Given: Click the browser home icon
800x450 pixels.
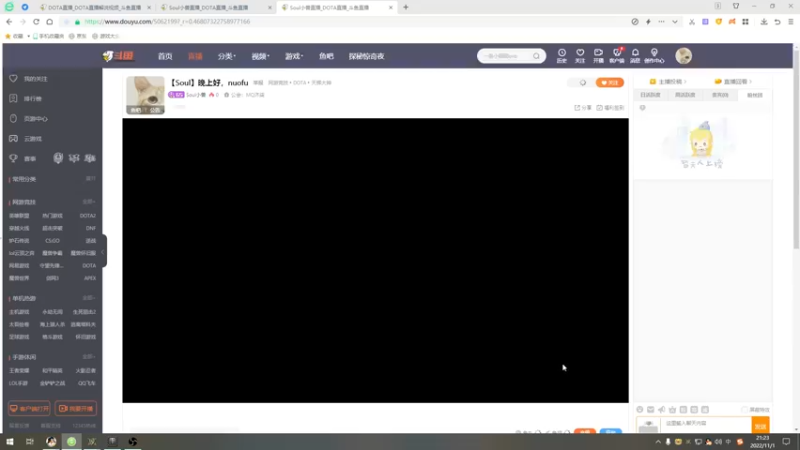Looking at the screenshot, I should coord(49,21).
